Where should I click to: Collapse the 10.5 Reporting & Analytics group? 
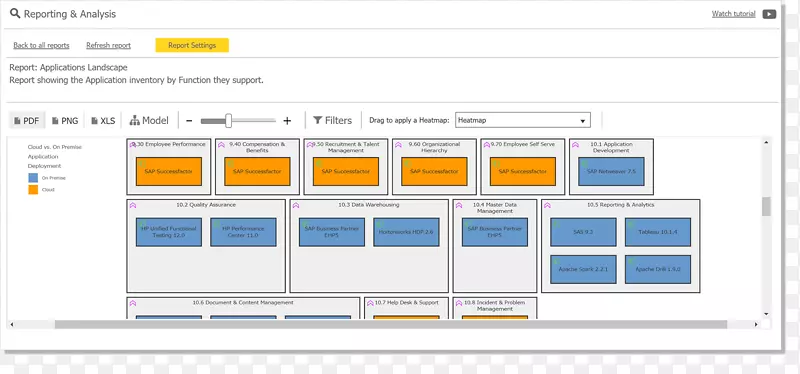coord(547,205)
